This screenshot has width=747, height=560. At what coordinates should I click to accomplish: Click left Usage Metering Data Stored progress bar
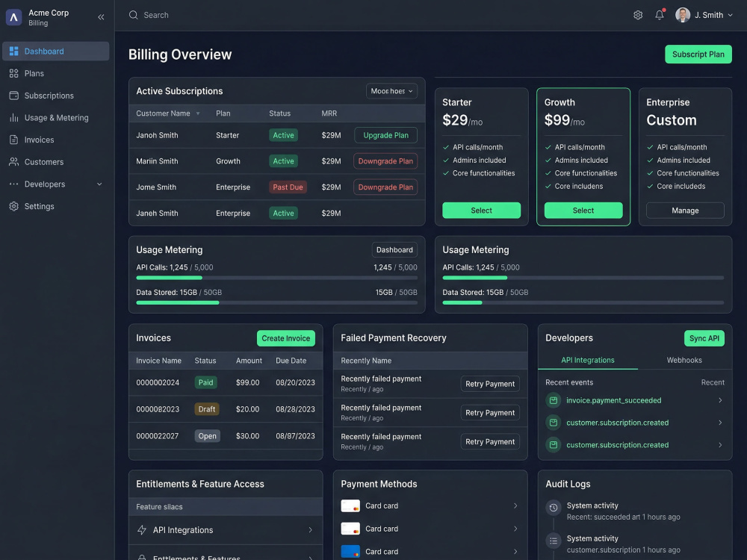[x=277, y=302]
